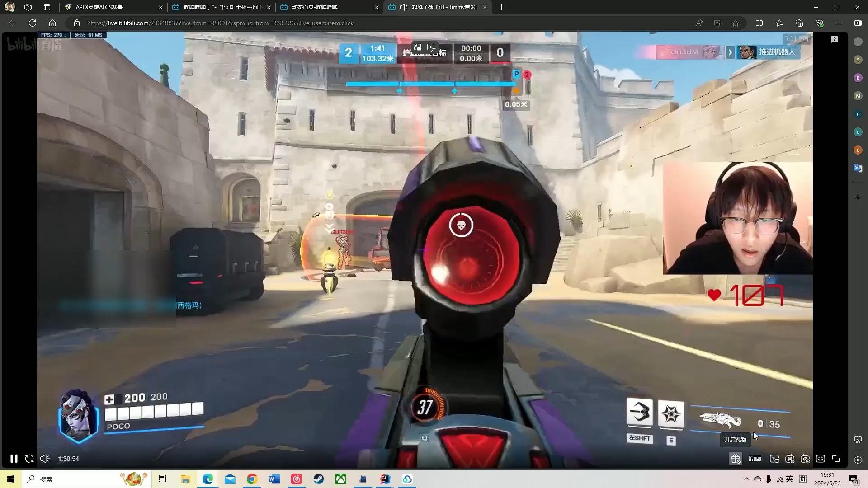The image size is (868, 488).
Task: Open the notification center
Action: (x=854, y=479)
